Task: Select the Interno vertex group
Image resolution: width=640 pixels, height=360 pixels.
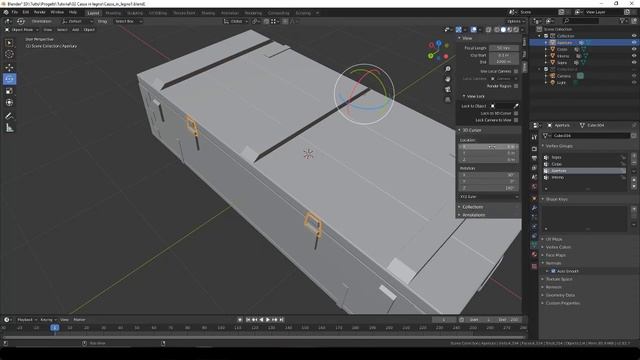Action: tap(584, 178)
